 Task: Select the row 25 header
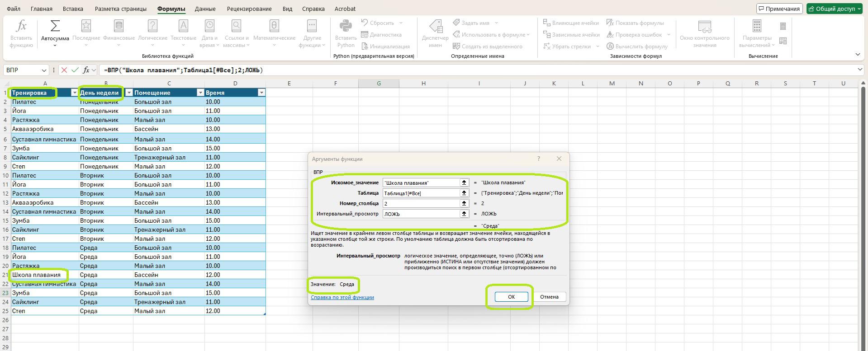pos(5,311)
